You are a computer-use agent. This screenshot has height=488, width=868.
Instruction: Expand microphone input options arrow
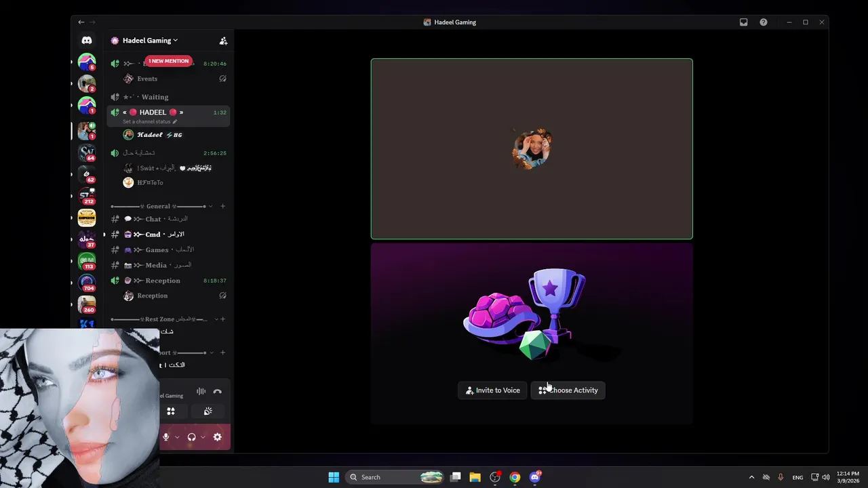(177, 437)
